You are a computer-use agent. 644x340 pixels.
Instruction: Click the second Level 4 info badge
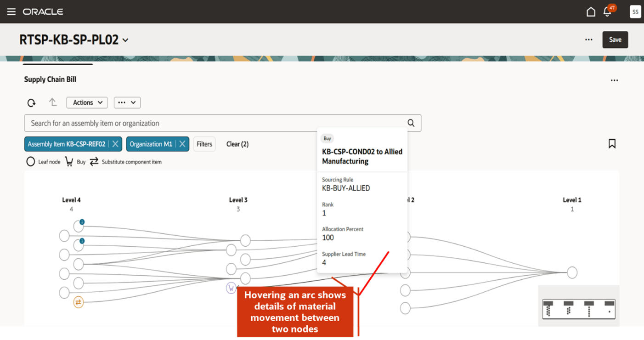pyautogui.click(x=82, y=241)
